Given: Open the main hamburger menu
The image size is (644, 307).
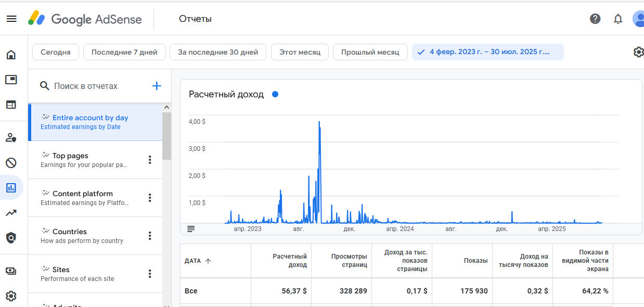Looking at the screenshot, I should [11, 19].
